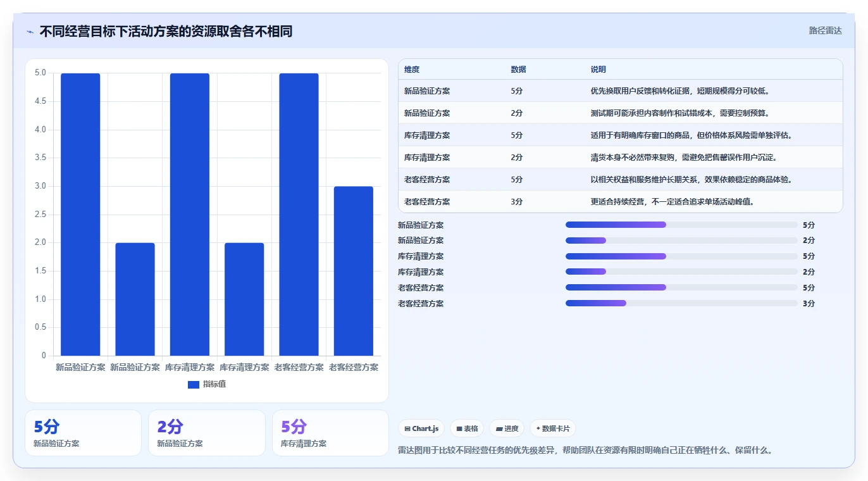Open the 5分 库存清理方案 data card
Screen dimensions: 868x481
click(x=330, y=433)
